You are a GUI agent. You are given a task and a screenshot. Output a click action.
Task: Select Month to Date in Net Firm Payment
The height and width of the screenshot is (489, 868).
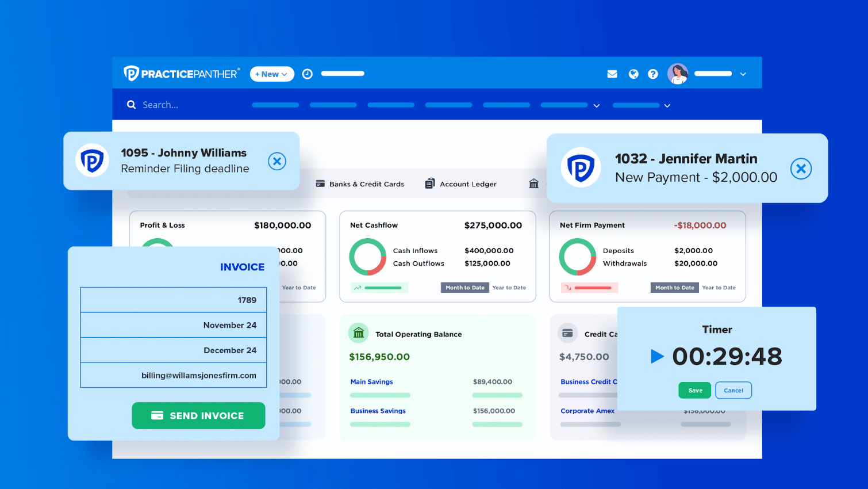[x=675, y=288]
